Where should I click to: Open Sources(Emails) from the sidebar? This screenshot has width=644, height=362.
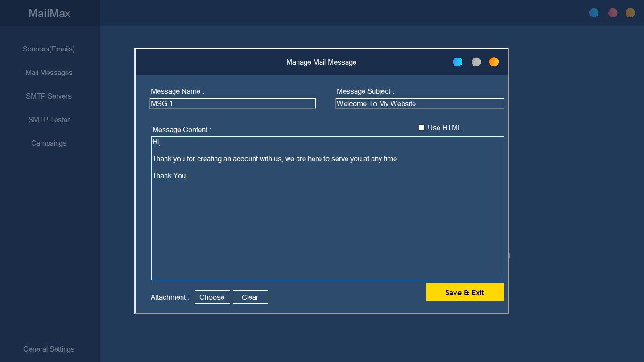point(49,49)
